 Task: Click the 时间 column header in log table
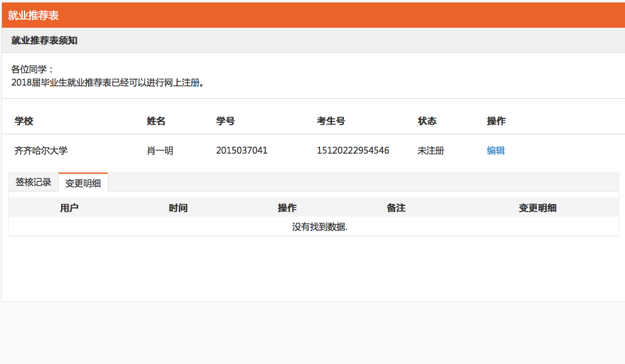point(178,208)
